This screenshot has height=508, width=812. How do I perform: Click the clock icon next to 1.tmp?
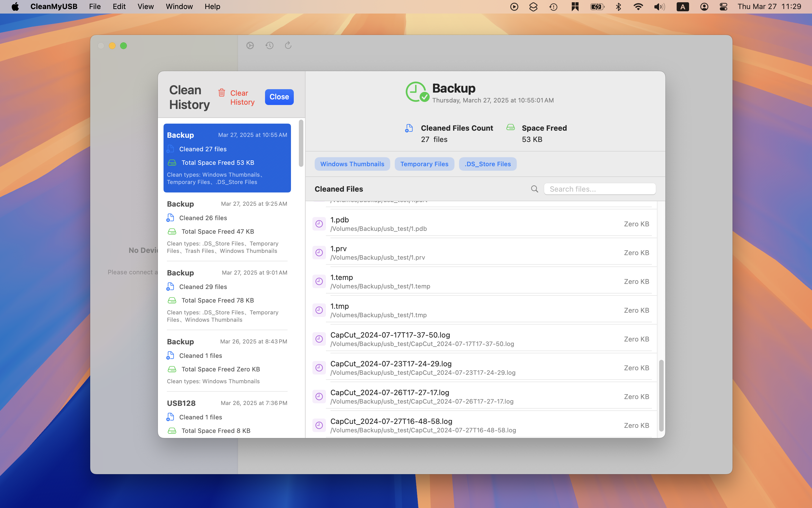tap(319, 310)
